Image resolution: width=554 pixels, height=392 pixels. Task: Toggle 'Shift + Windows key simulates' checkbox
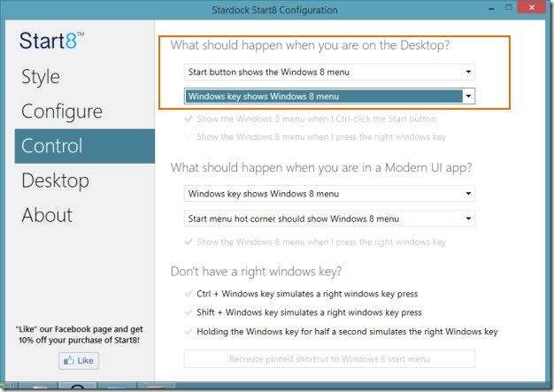[x=189, y=312]
